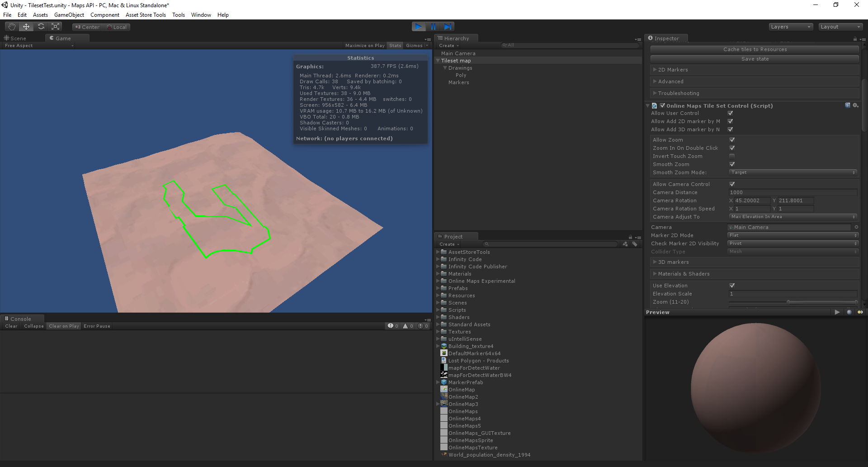Toggle console info message filter
This screenshot has width=868, height=467.
(393, 326)
